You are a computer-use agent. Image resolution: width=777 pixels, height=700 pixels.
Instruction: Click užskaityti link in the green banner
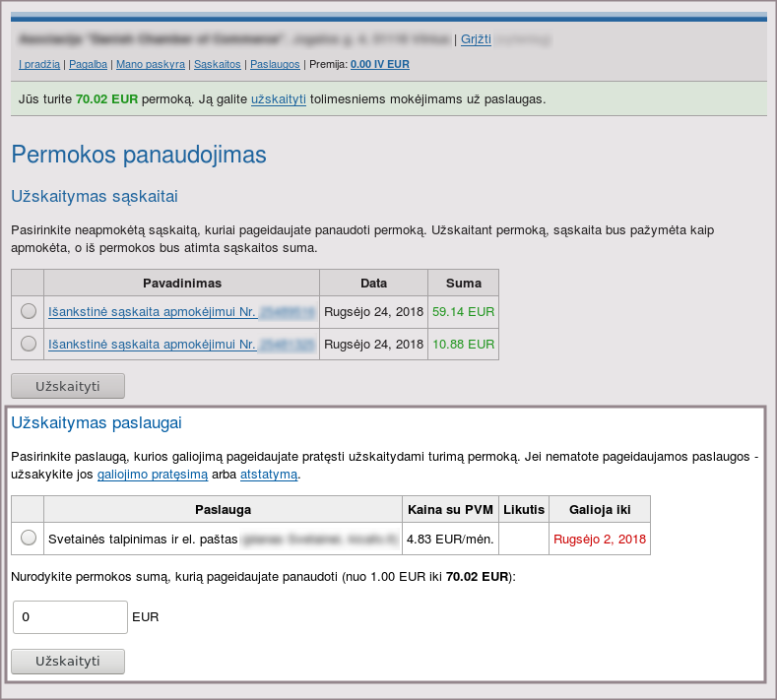coord(279,99)
